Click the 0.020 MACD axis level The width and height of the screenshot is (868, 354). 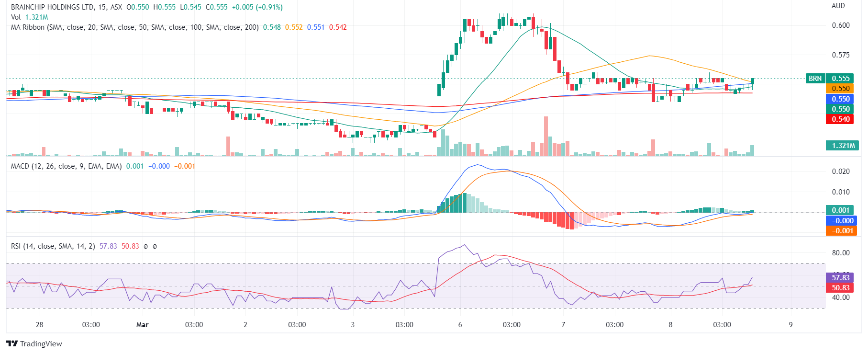(841, 171)
